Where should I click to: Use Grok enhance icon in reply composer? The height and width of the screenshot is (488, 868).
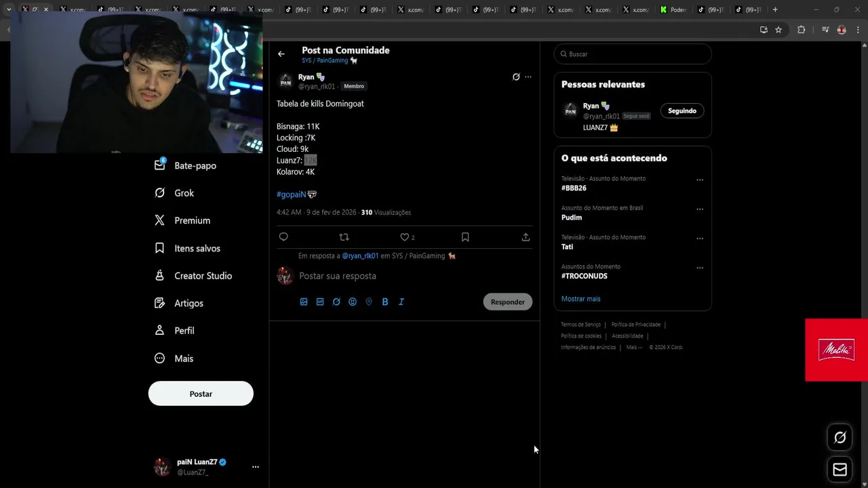pos(336,302)
